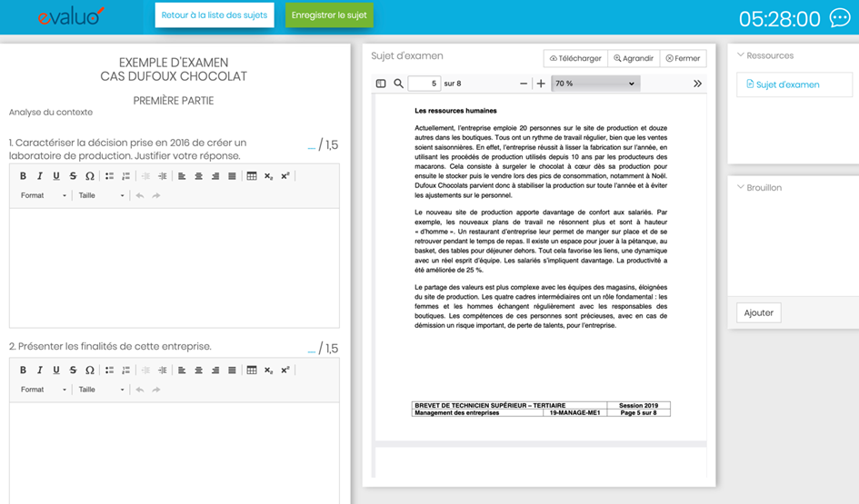Click Enregistrer le sujet button

(329, 15)
